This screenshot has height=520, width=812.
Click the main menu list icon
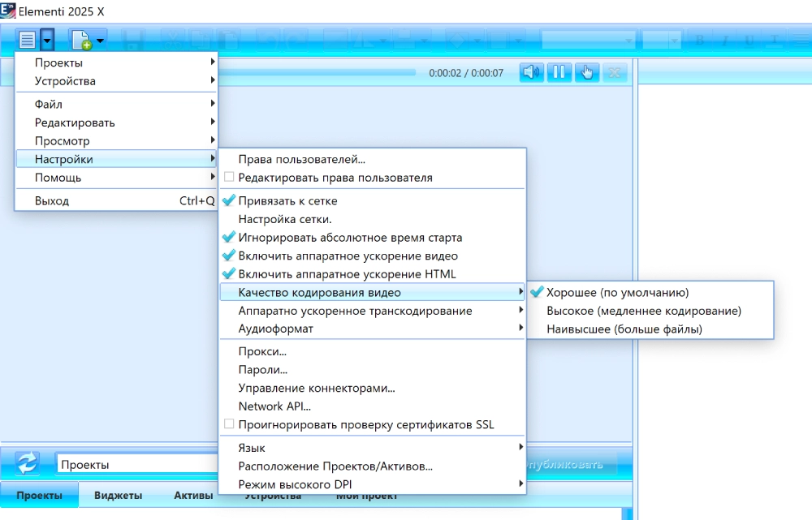(27, 38)
